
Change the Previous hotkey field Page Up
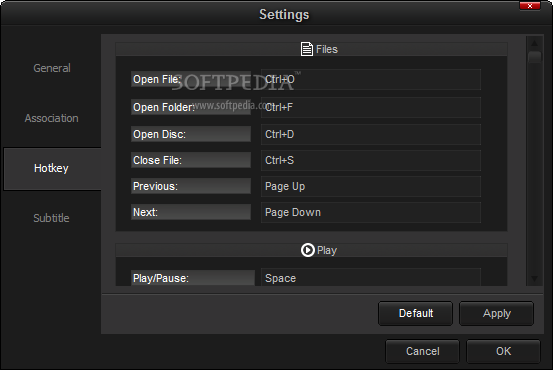[x=371, y=186]
